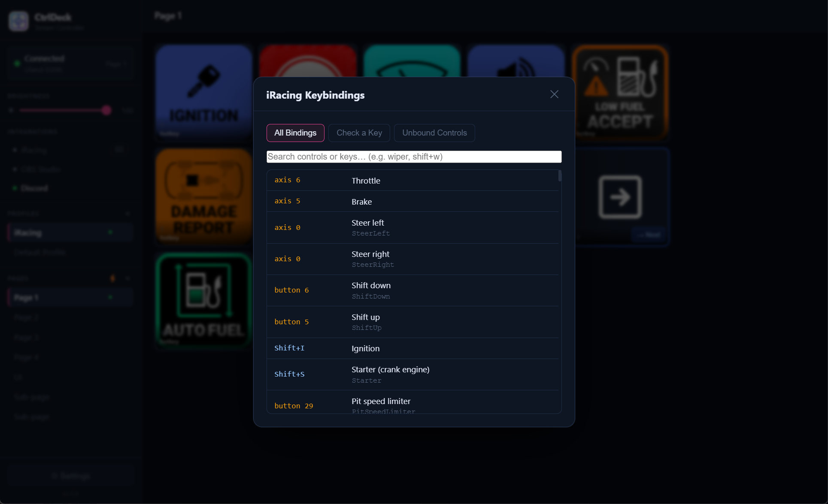Click the IGNITION key deck button

click(x=204, y=93)
